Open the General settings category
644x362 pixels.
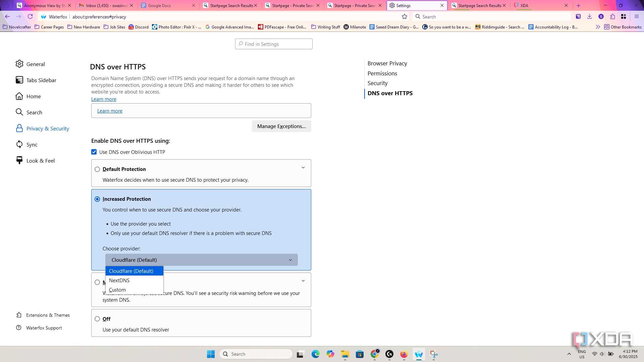(x=30, y=64)
